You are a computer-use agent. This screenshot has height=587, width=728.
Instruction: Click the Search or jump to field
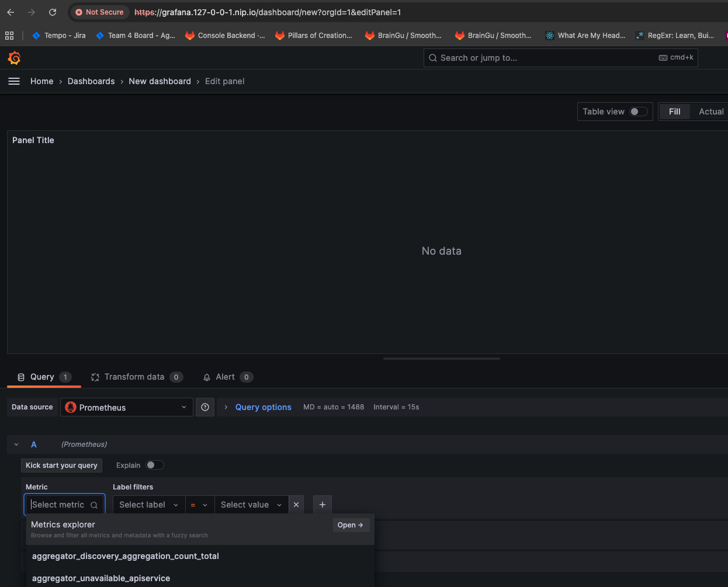click(x=561, y=58)
